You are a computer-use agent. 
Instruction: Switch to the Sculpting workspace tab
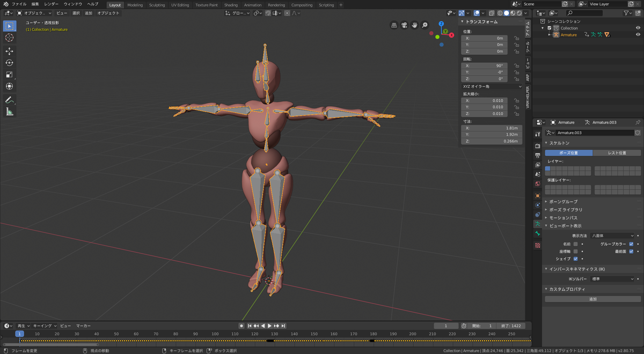[157, 5]
